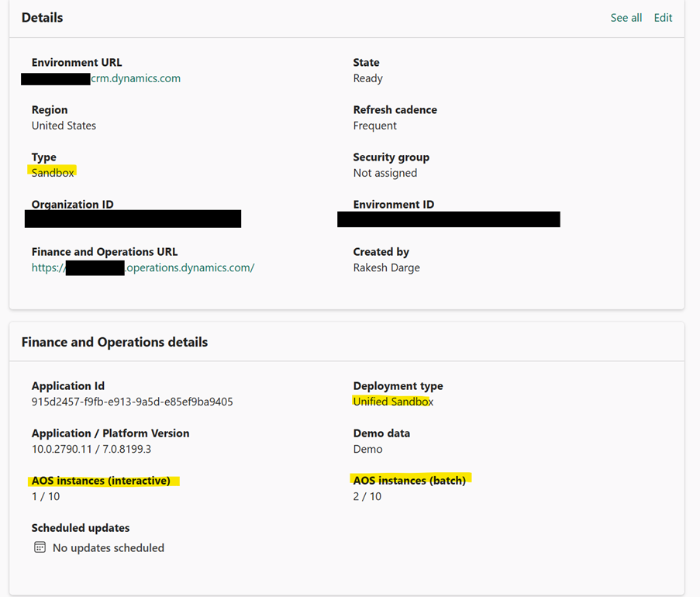Open the crm.dynamics.com Environment URL
The width and height of the screenshot is (700, 597).
pos(136,78)
